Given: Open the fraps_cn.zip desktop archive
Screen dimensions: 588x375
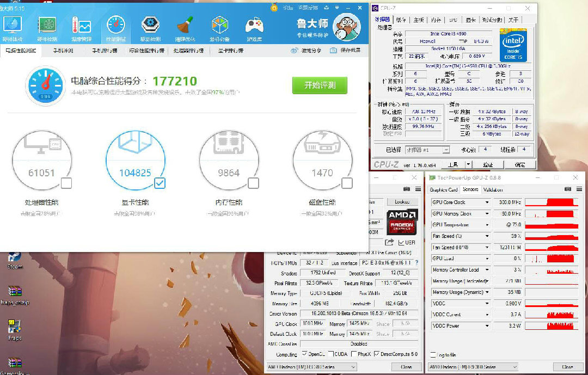Looking at the screenshot, I should click(x=15, y=296).
